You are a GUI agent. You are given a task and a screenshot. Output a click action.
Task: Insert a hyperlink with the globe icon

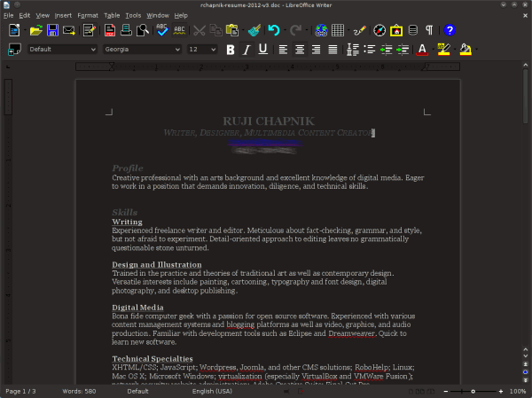pyautogui.click(x=321, y=30)
